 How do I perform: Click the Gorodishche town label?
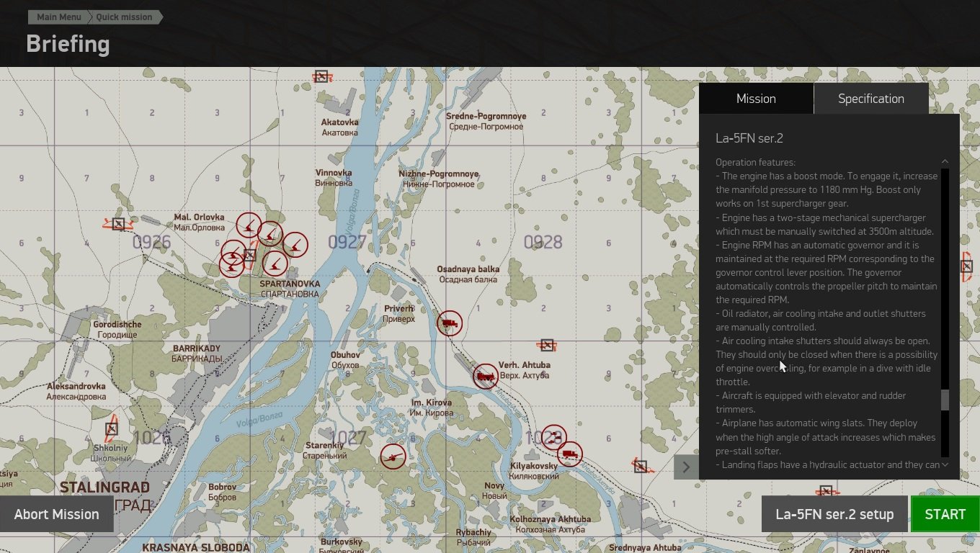(x=117, y=329)
